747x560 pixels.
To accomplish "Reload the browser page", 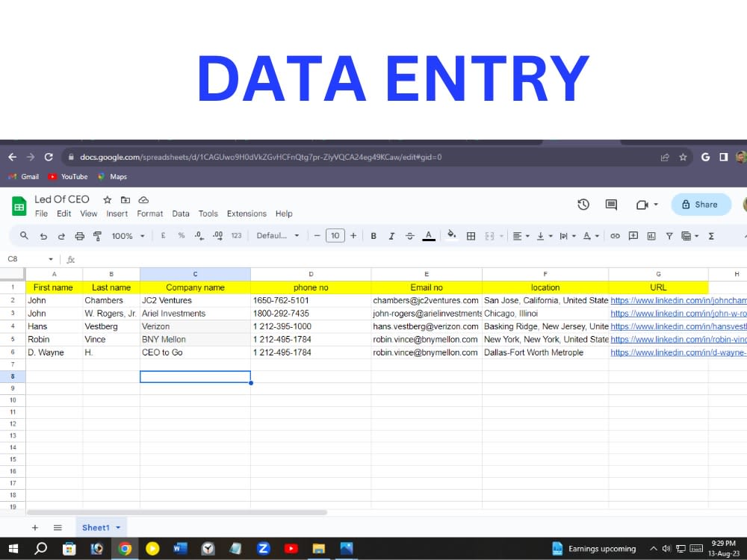I will click(49, 157).
